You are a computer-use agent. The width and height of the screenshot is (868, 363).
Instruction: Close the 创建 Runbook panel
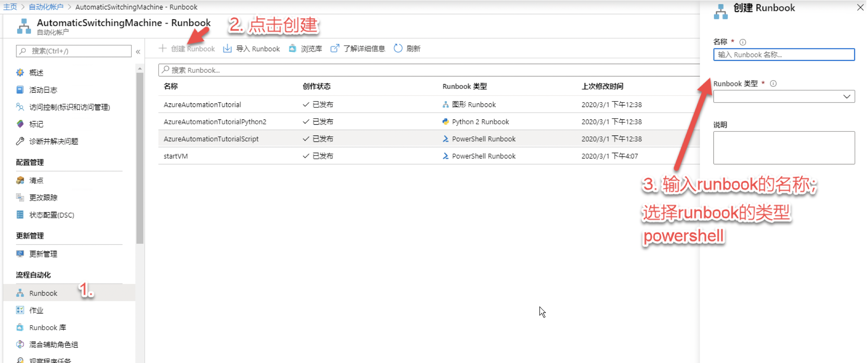pyautogui.click(x=860, y=8)
